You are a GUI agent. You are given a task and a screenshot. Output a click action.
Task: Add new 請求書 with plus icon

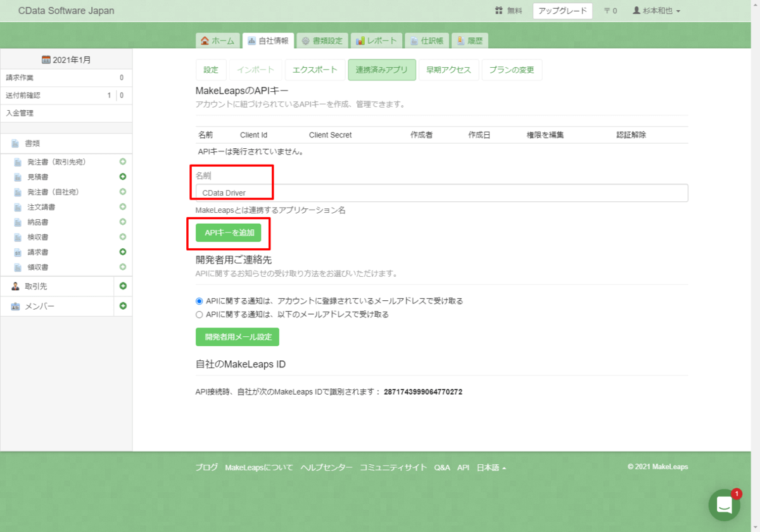coord(123,252)
